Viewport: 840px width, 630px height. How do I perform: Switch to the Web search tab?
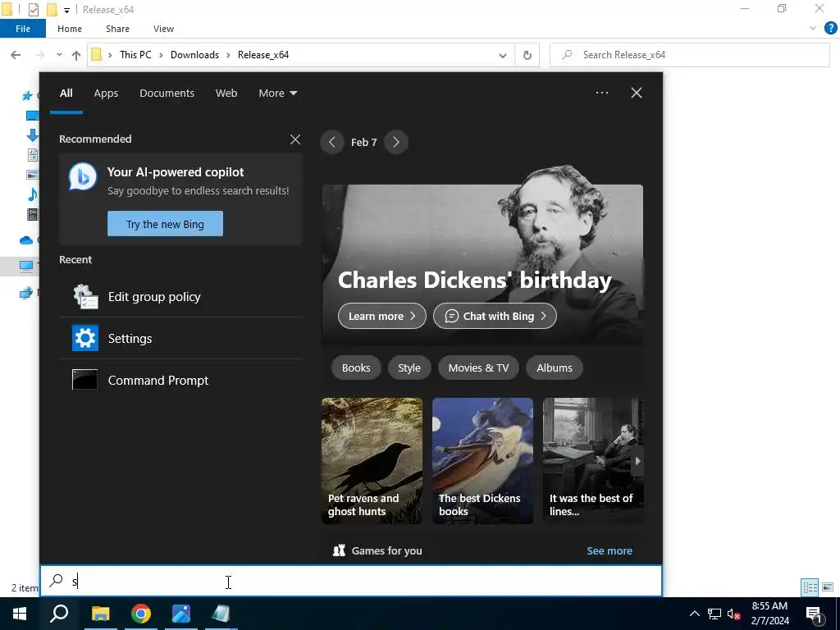[226, 94]
